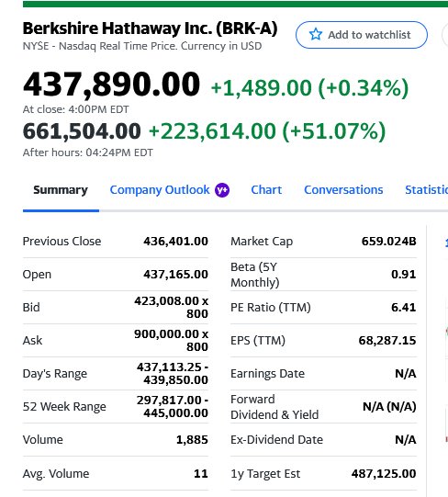
Task: Switch to the Company Outlook tab
Action: (170, 190)
